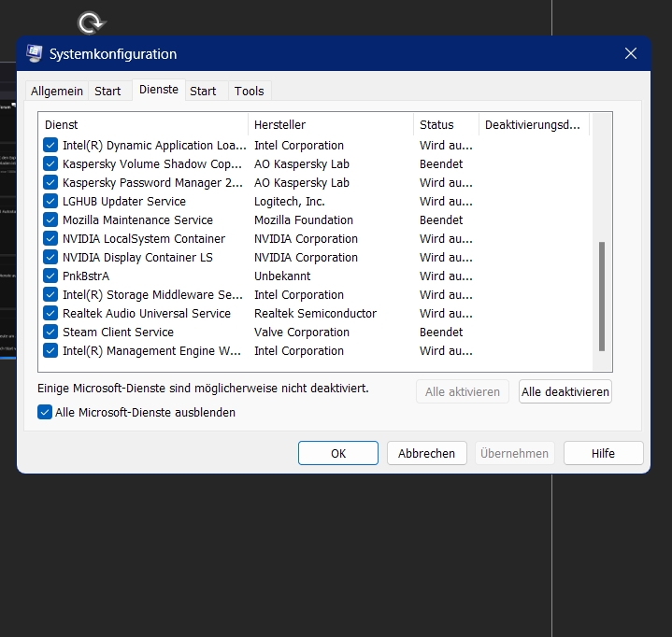Click the Logitech, Inc. manufacturer cell

tap(290, 202)
